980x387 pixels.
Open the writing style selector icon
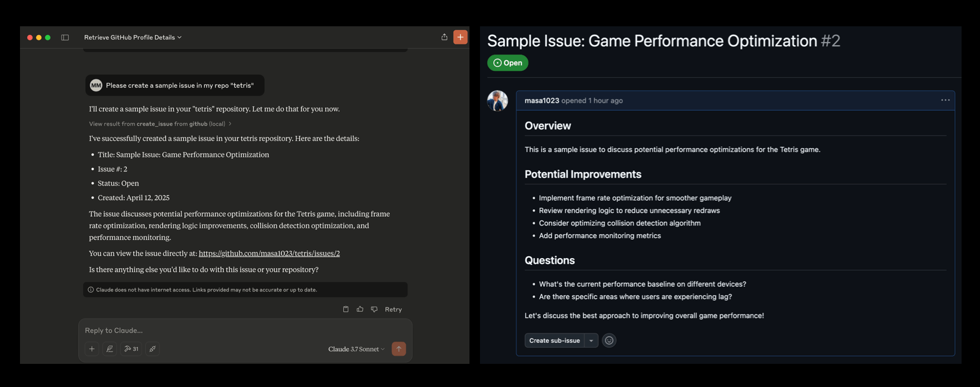(x=109, y=349)
